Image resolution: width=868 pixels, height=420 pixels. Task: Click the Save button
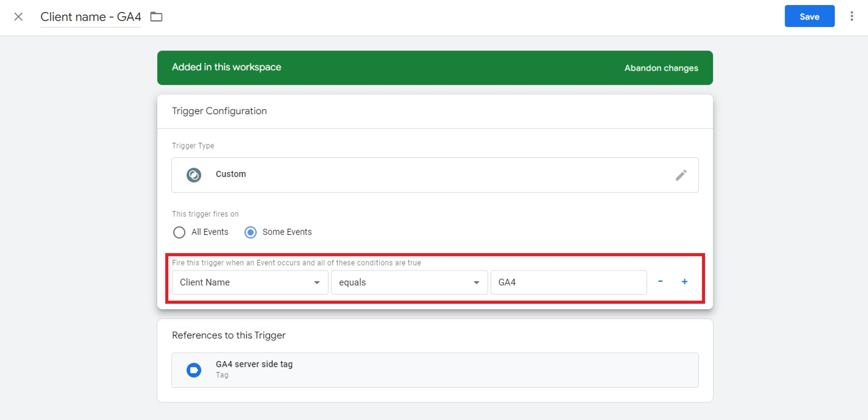pos(809,16)
